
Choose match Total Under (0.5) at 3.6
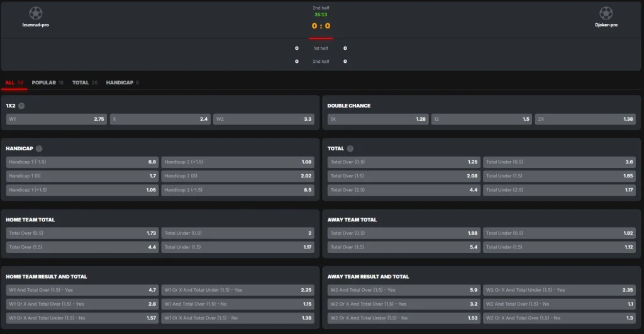coord(559,162)
